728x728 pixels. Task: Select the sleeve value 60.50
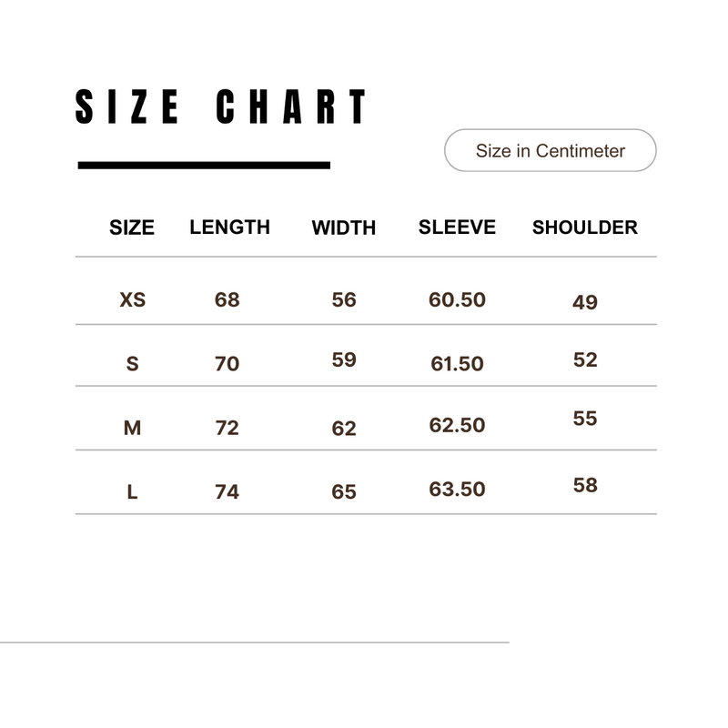[x=457, y=299]
